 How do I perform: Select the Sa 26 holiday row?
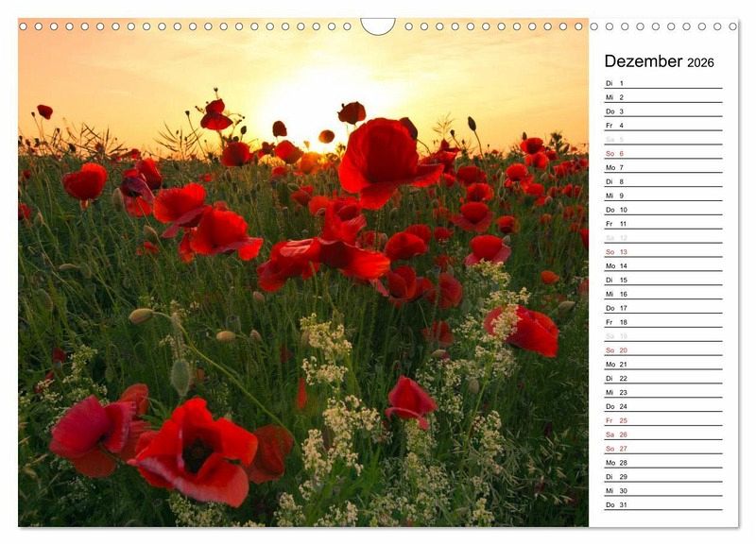(663, 434)
